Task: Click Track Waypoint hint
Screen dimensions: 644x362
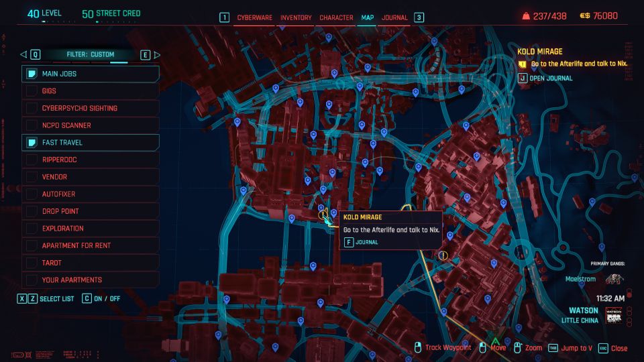Action: (x=448, y=348)
